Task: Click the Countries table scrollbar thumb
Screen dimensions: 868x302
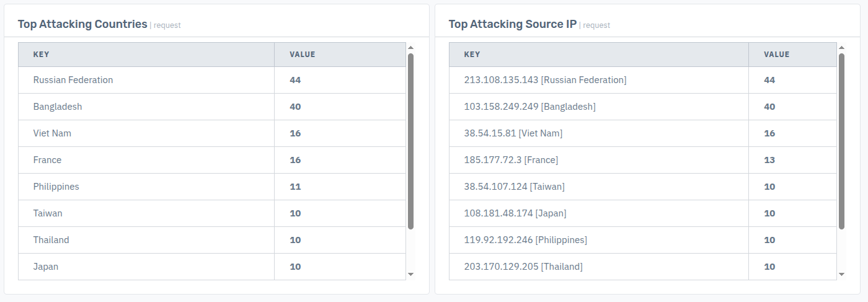Action: click(410, 141)
